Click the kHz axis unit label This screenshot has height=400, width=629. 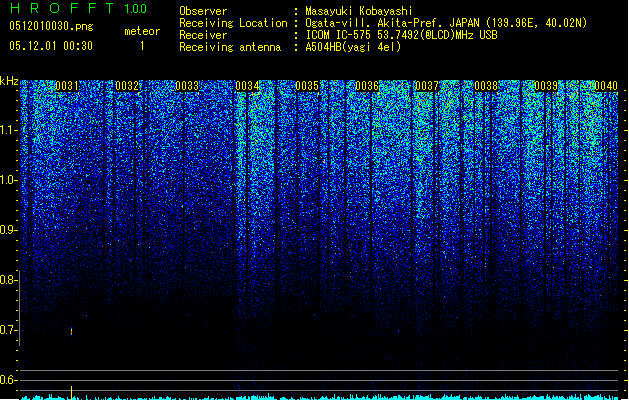pos(9,81)
